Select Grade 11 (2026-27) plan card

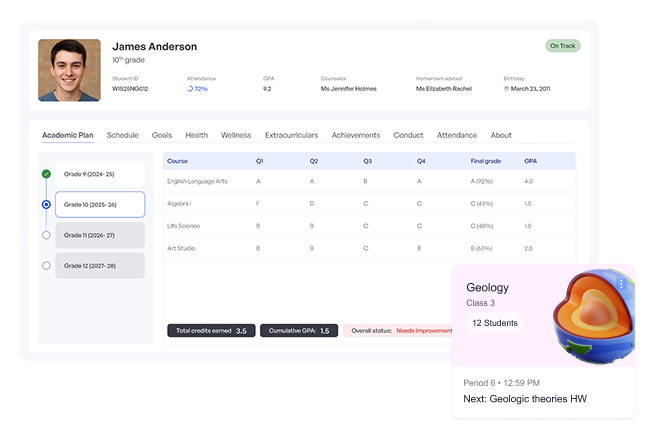click(x=100, y=235)
